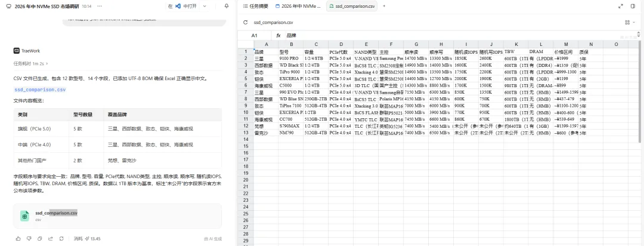Click cell containing 14700 MB/s
Image resolution: width=644 pixels, height=246 pixels.
pos(416,59)
